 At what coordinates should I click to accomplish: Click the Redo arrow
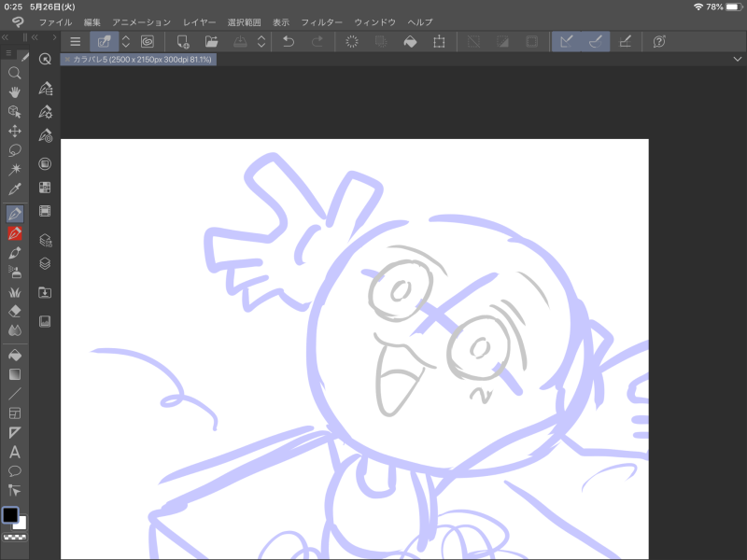tap(317, 42)
